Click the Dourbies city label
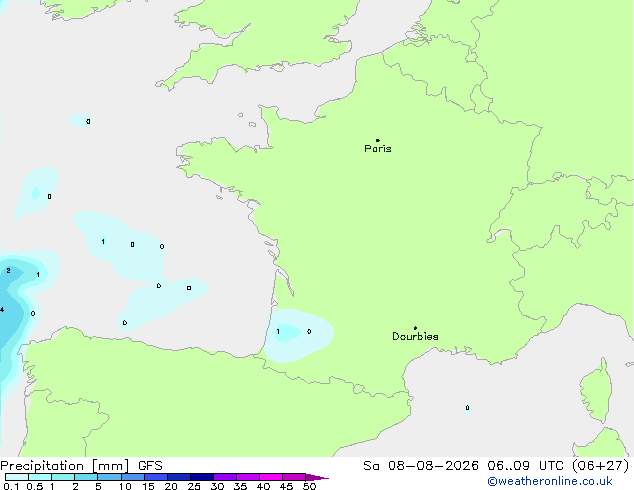The height and width of the screenshot is (490, 634). [x=415, y=336]
